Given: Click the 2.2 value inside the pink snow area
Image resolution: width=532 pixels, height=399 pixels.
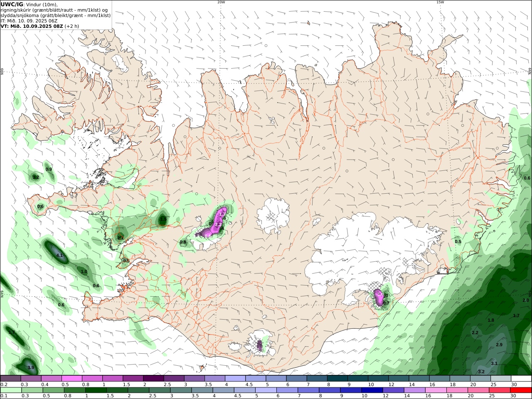Looking at the screenshot, I should pyautogui.click(x=218, y=224).
